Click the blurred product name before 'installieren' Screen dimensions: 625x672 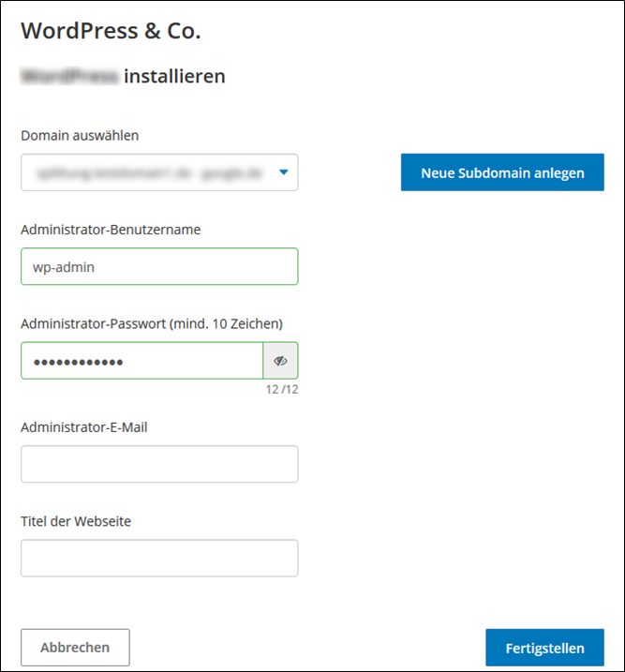coord(69,76)
